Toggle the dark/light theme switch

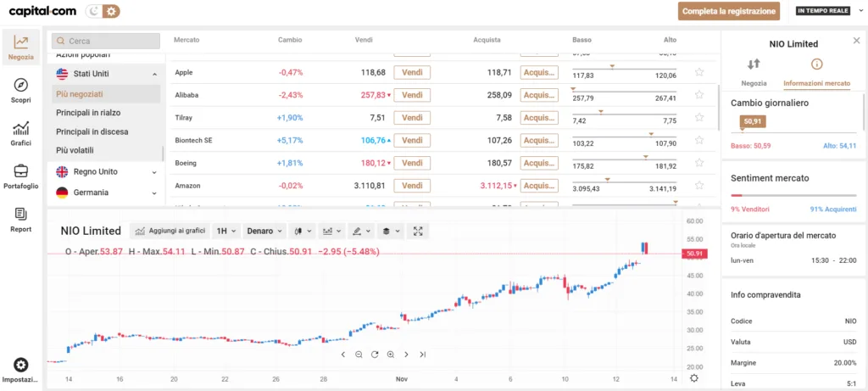pyautogui.click(x=103, y=11)
